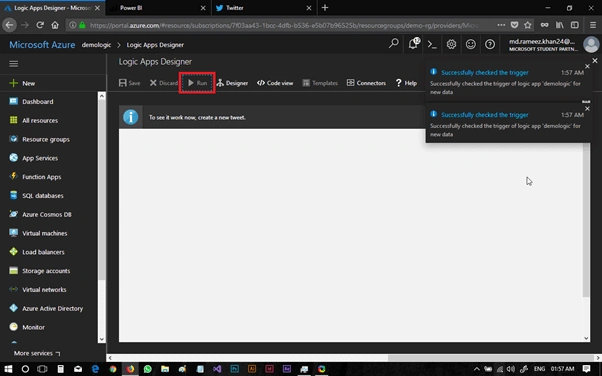Go to Resource groups

pos(39,139)
